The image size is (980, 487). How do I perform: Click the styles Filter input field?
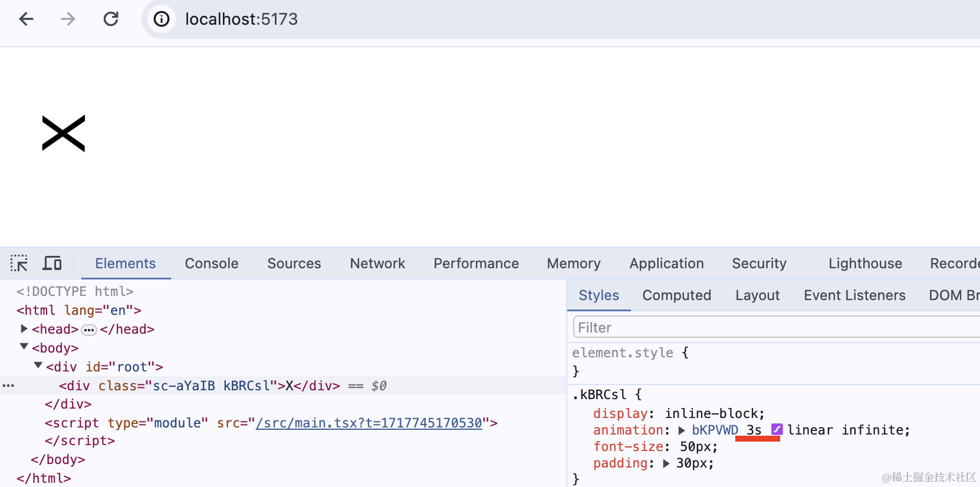[x=776, y=327]
